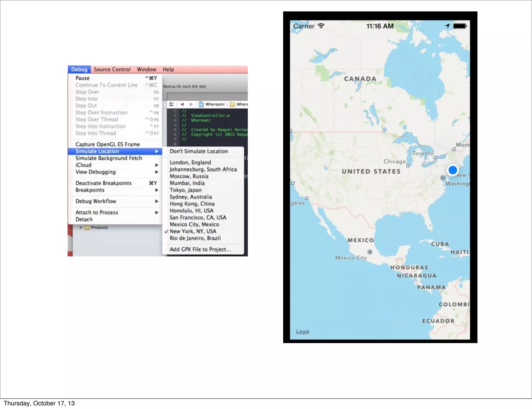This screenshot has height=409, width=532.
Task: Expand the Products folder disclosure triangle
Action: 81,227
